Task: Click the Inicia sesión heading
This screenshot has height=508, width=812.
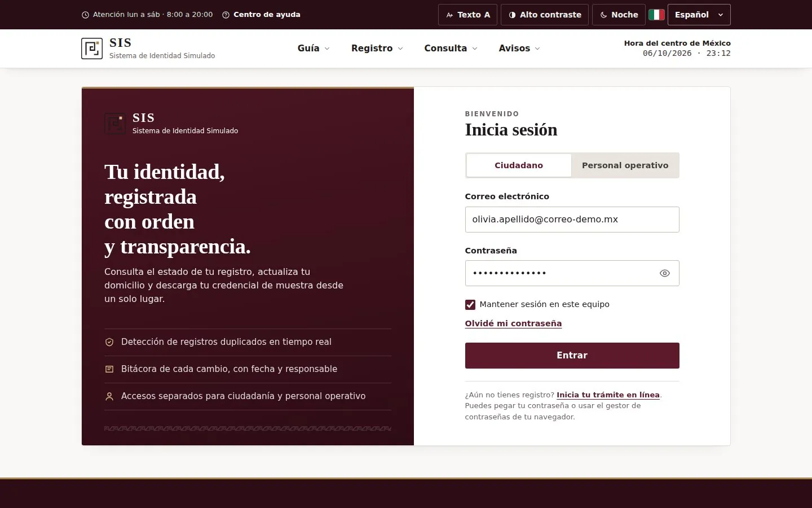Action: pyautogui.click(x=511, y=130)
